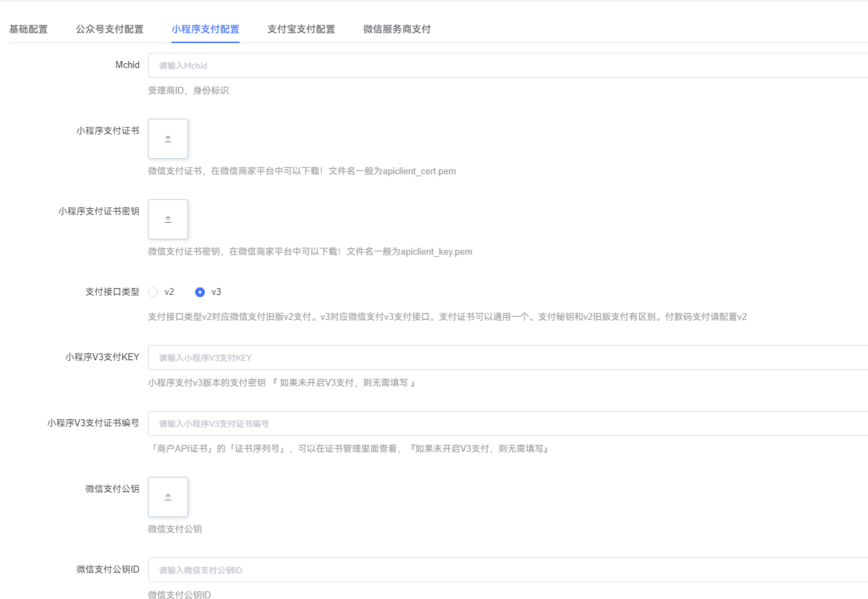
Task: Click the 商户API证书 serial number hint
Action: click(349, 449)
